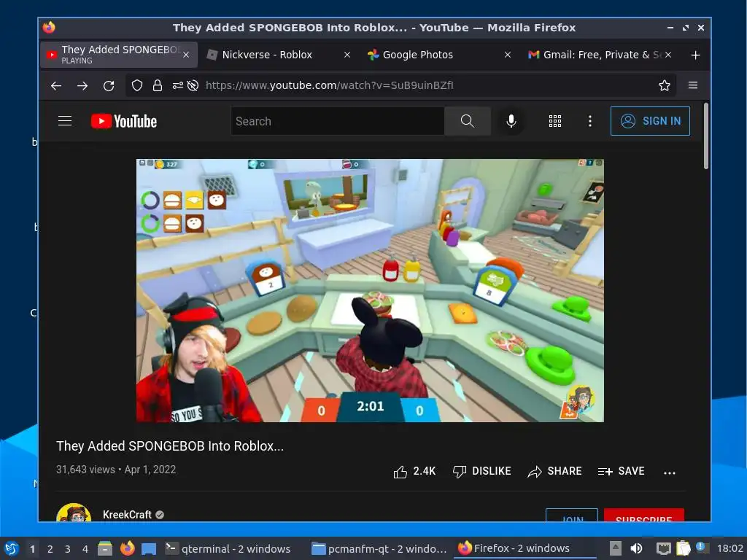Open the LXQt start menu
Image resolution: width=747 pixels, height=560 pixels.
point(12,548)
